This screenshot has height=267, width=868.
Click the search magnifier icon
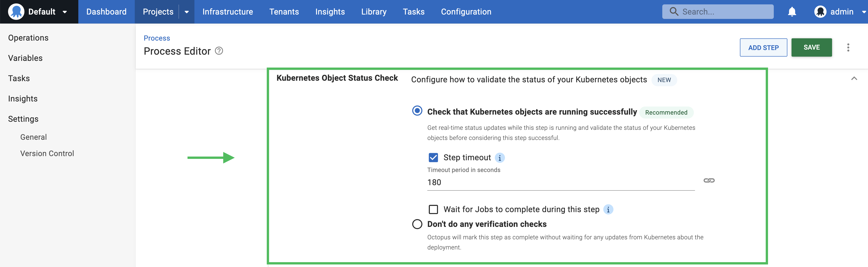(673, 11)
